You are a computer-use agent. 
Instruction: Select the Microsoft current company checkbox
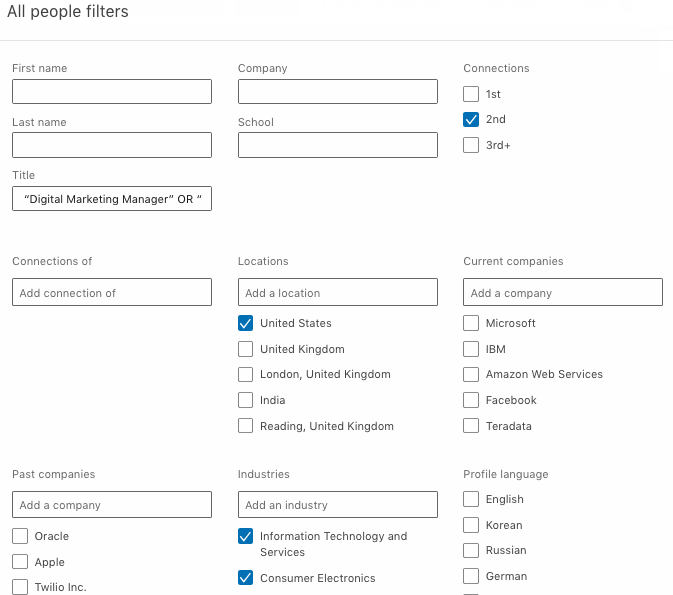471,323
